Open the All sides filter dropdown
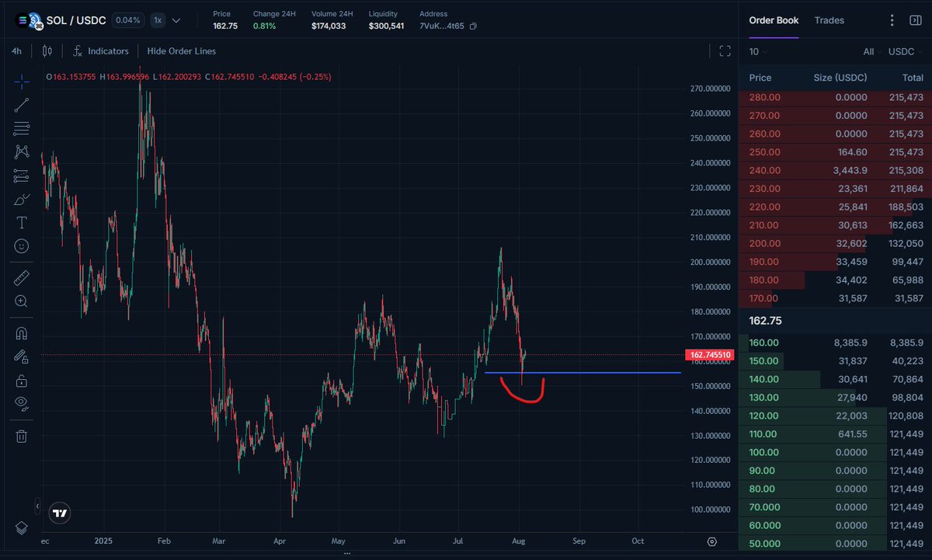Image resolution: width=932 pixels, height=560 pixels. coord(873,51)
